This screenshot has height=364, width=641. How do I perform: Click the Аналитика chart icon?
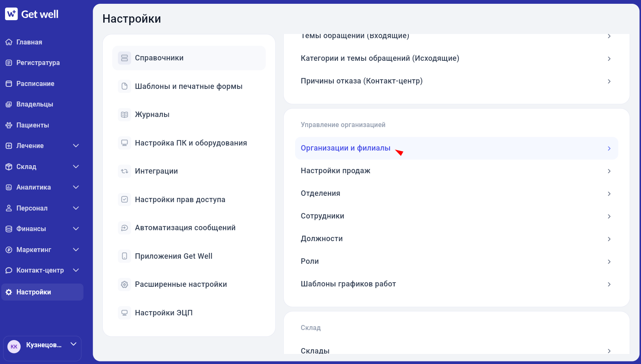coord(9,187)
